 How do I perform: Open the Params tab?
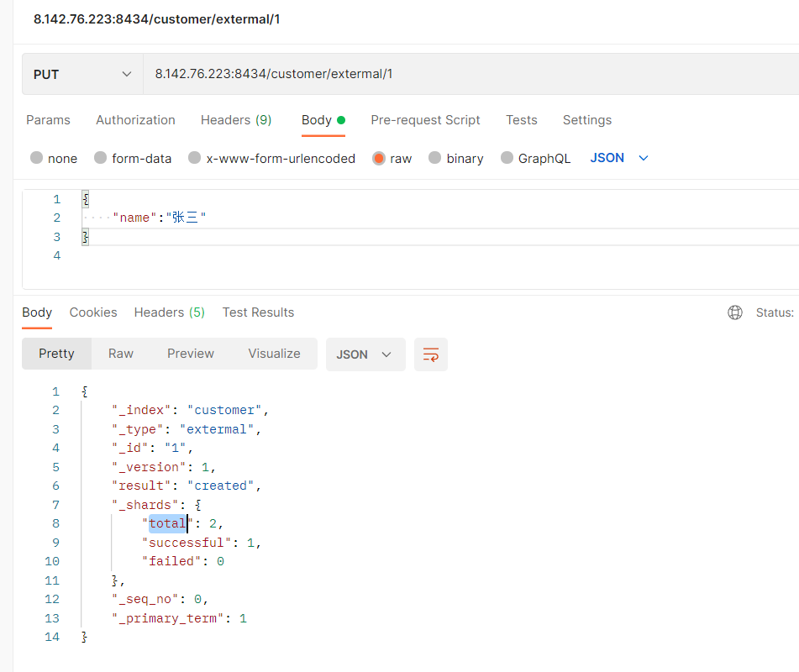tap(49, 120)
